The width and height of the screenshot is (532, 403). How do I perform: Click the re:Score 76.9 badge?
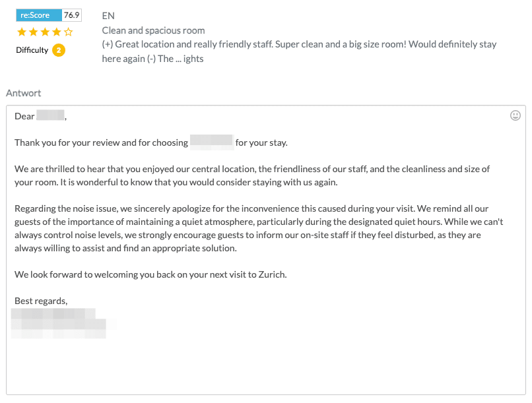tap(49, 15)
